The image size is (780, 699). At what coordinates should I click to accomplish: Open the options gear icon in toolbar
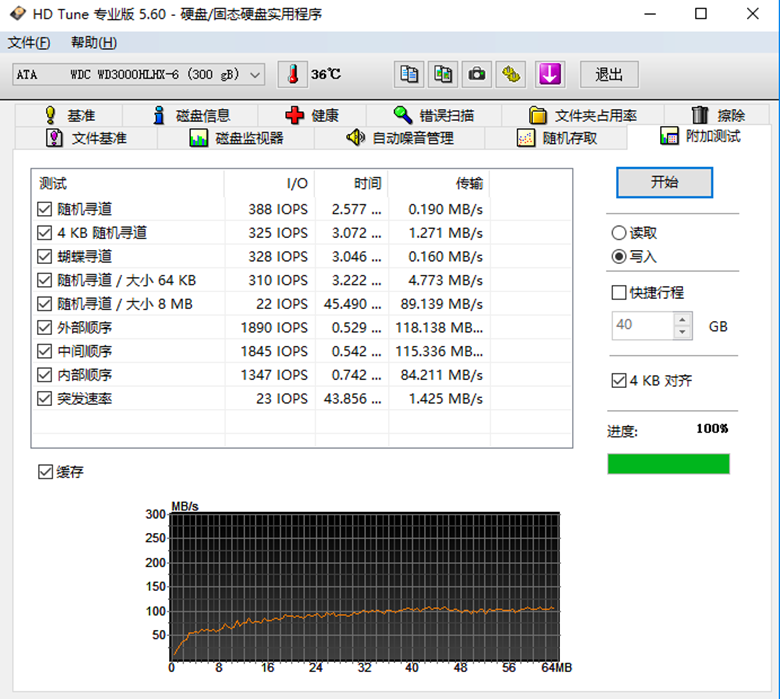coord(510,75)
